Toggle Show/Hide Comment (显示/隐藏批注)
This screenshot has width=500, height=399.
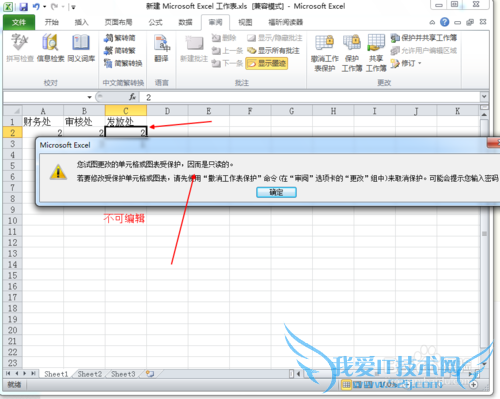tap(275, 38)
